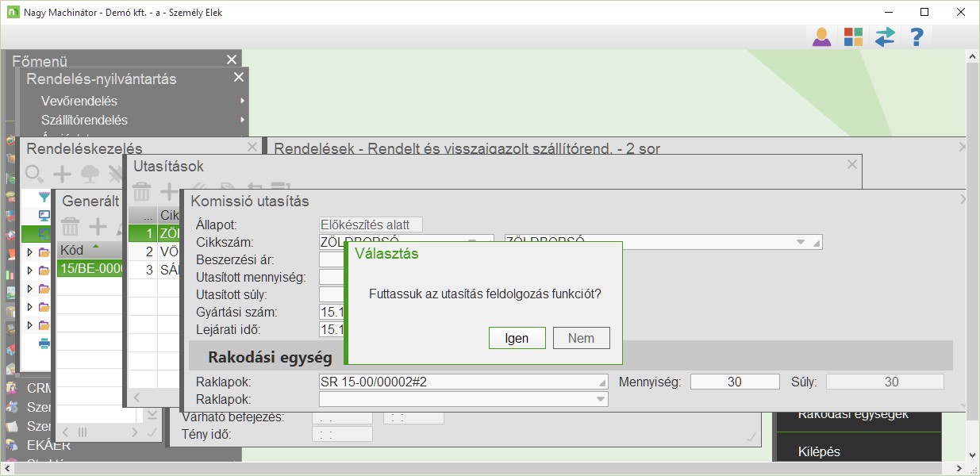The width and height of the screenshot is (980, 476).
Task: Select the 15/BE-000 row in Generált list
Action: (90, 269)
